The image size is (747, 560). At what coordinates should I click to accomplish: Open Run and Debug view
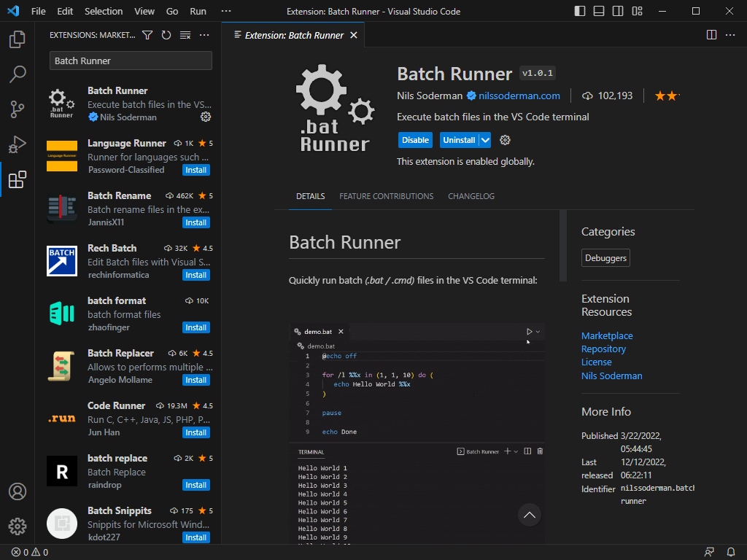pyautogui.click(x=18, y=144)
